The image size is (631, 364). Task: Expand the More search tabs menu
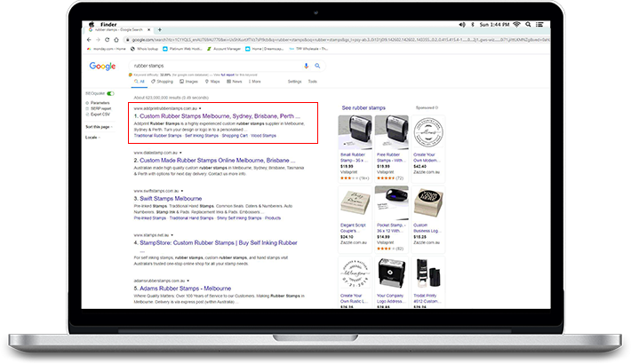tap(255, 82)
